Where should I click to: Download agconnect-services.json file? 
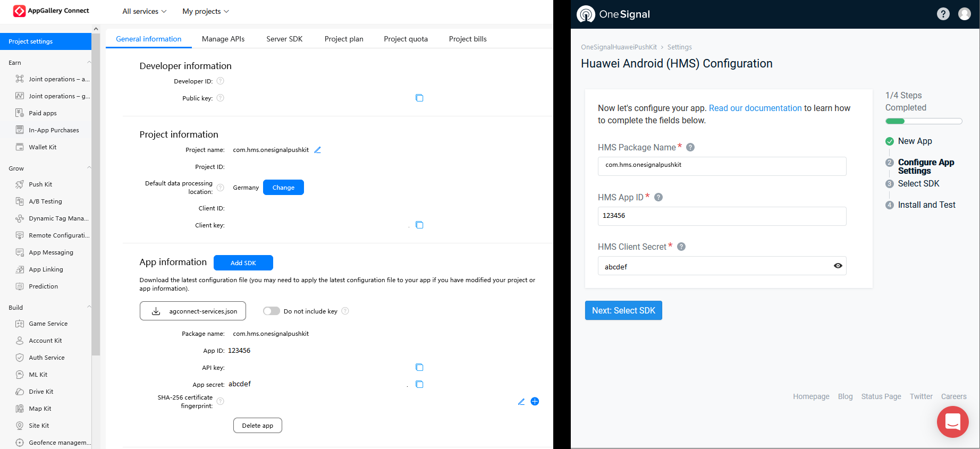coord(193,311)
